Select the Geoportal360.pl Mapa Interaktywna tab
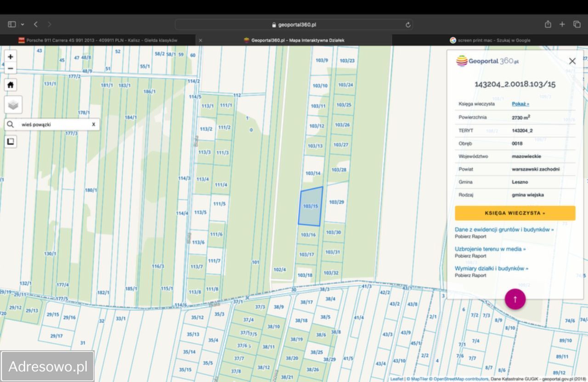 (294, 40)
